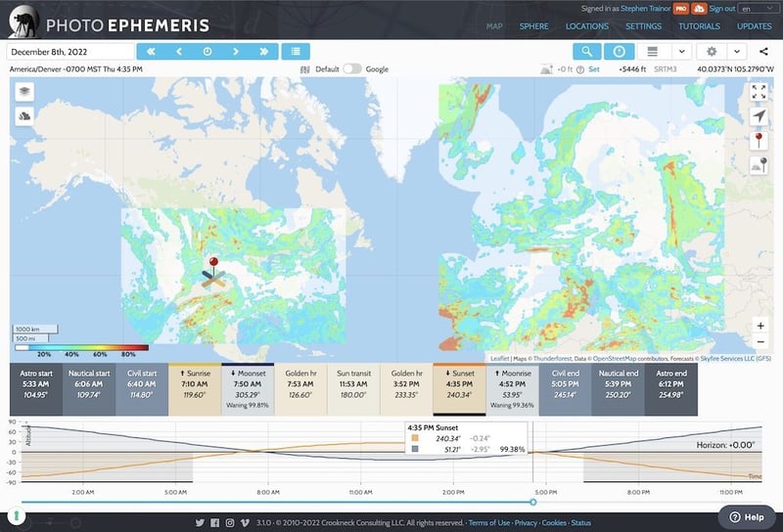Open the SPHERE tab
The height and width of the screenshot is (532, 783).
click(533, 26)
